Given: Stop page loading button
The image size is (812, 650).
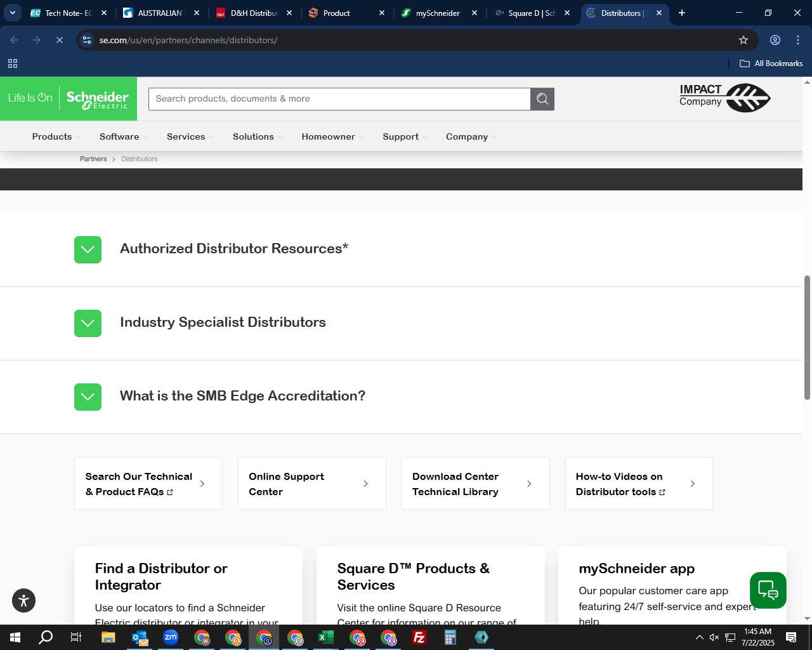Looking at the screenshot, I should (x=60, y=40).
